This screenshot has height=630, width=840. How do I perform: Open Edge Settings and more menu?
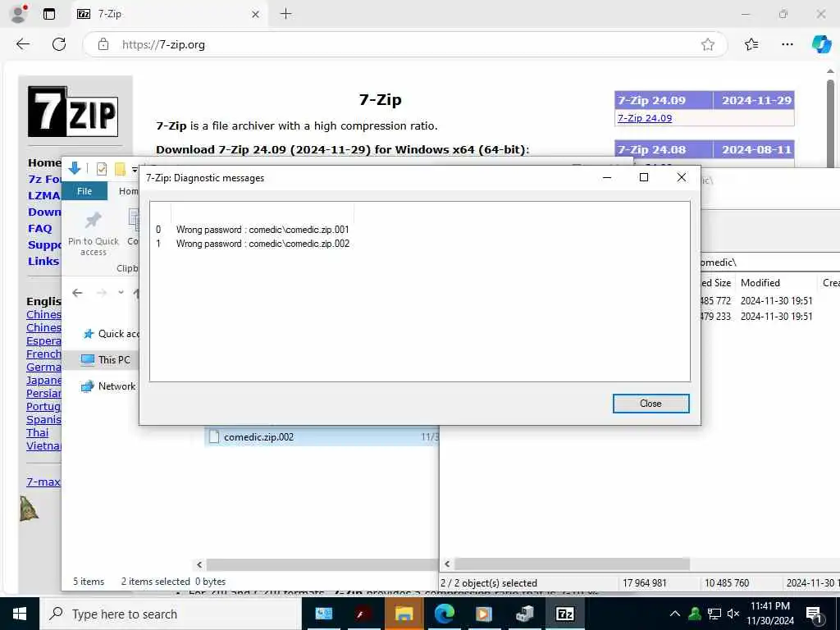click(x=787, y=44)
